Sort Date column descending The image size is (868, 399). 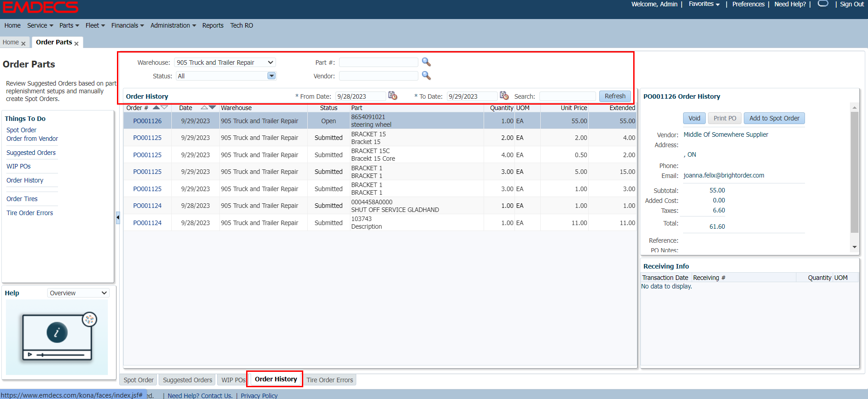[212, 107]
